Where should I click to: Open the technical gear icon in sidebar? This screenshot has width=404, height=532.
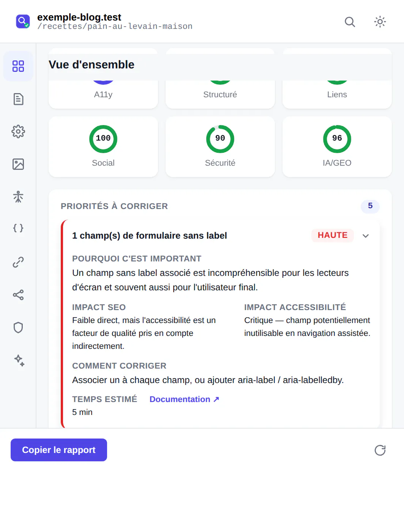[18, 131]
